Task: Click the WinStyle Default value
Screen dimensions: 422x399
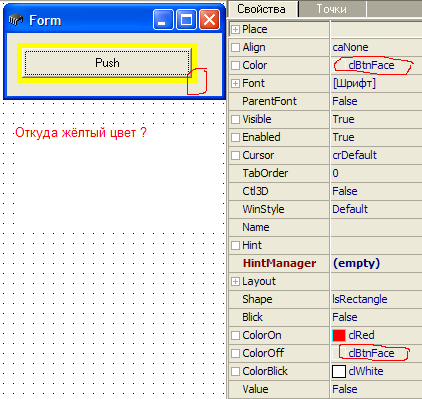Action: (350, 209)
